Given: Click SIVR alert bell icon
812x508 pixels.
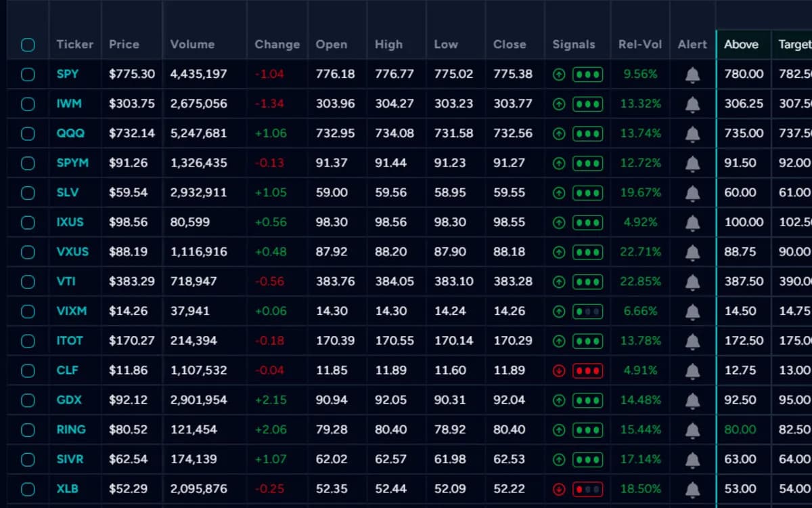Looking at the screenshot, I should click(x=692, y=460).
